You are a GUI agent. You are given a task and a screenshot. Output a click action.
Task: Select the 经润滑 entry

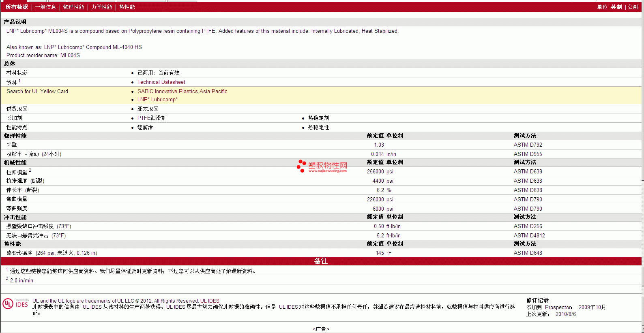(x=145, y=128)
